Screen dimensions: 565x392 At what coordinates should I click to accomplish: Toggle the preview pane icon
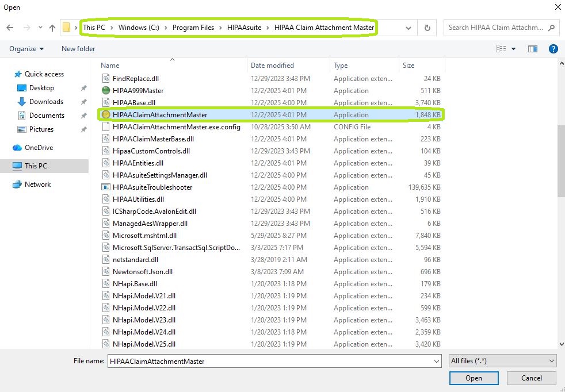coord(533,49)
